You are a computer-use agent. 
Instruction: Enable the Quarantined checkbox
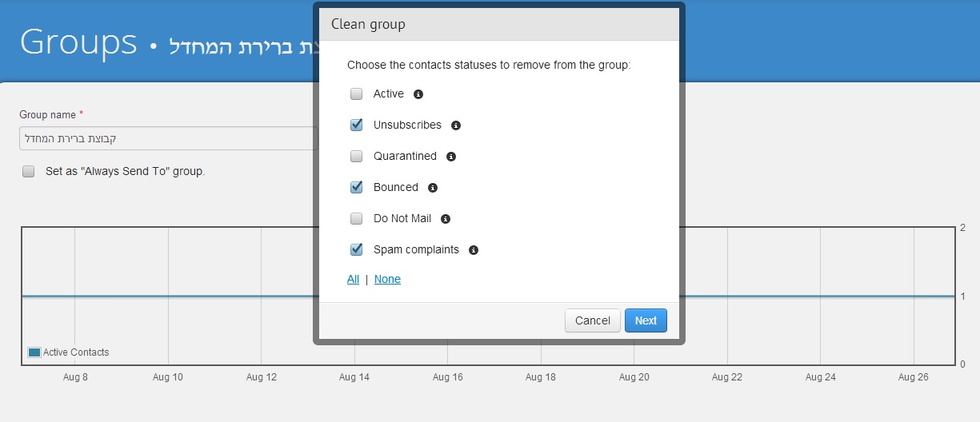click(x=357, y=157)
